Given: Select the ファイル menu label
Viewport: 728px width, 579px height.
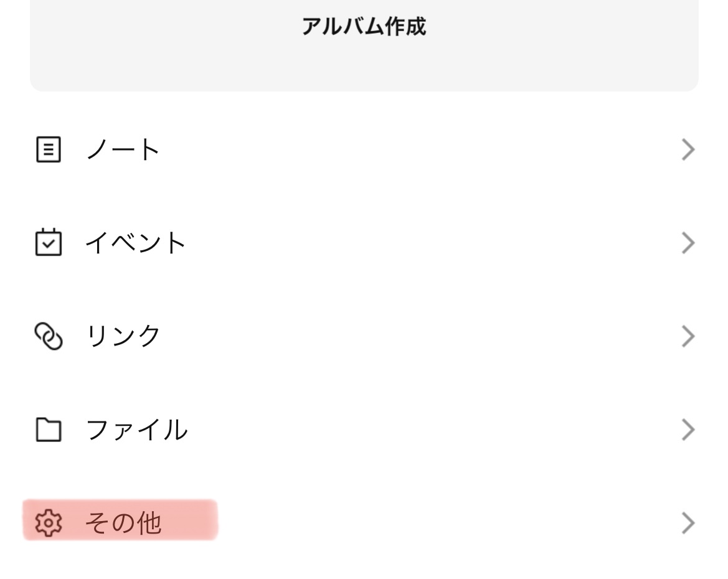Looking at the screenshot, I should 136,430.
